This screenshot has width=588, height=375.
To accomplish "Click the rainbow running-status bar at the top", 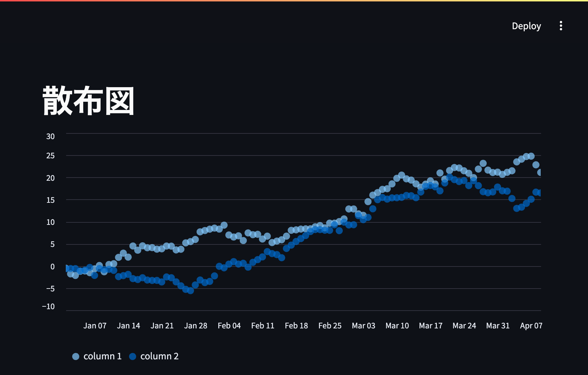I will pyautogui.click(x=294, y=2).
